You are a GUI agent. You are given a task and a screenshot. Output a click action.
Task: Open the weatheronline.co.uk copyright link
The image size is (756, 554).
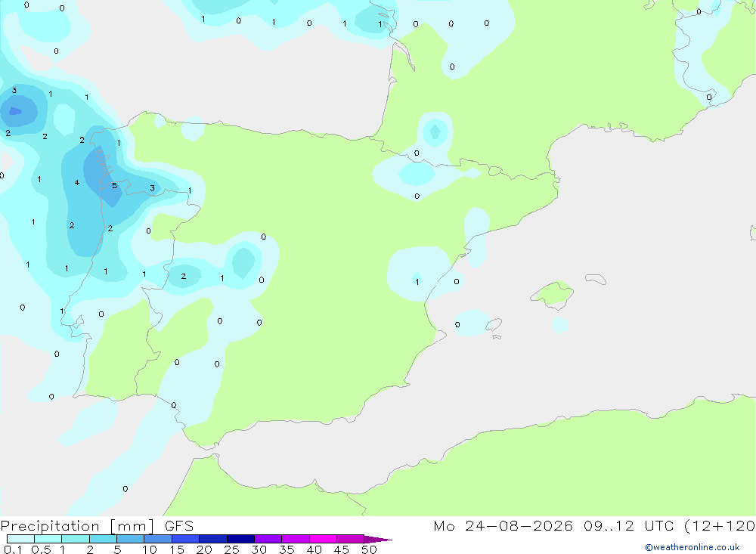[x=692, y=547]
